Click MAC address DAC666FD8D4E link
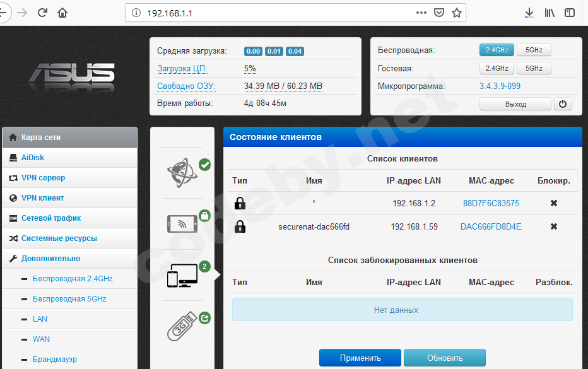This screenshot has width=588, height=369. pyautogui.click(x=491, y=226)
